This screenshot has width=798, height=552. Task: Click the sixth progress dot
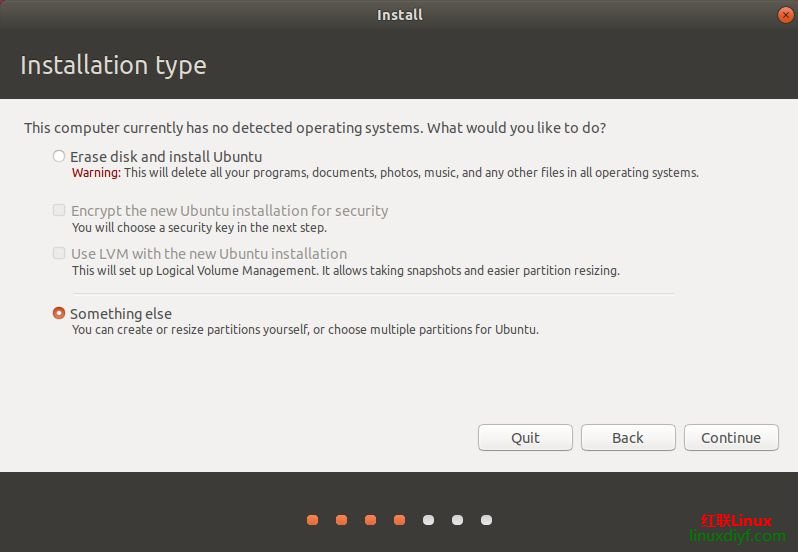457,520
